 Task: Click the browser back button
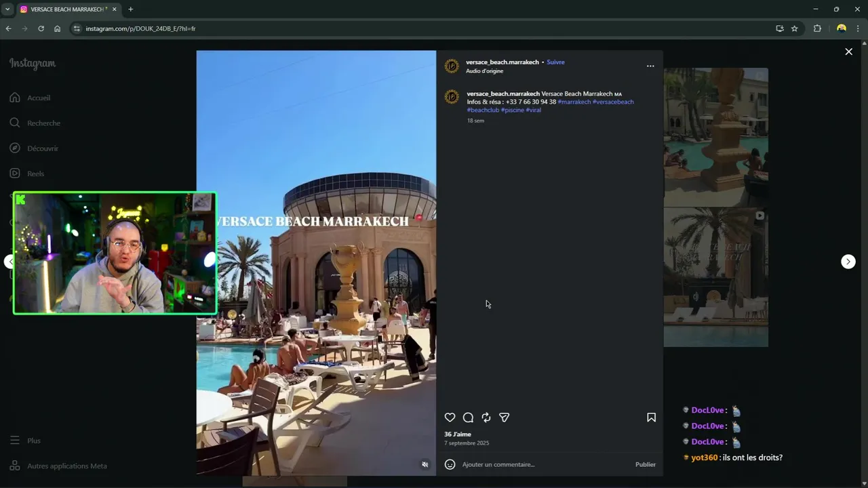(8, 28)
